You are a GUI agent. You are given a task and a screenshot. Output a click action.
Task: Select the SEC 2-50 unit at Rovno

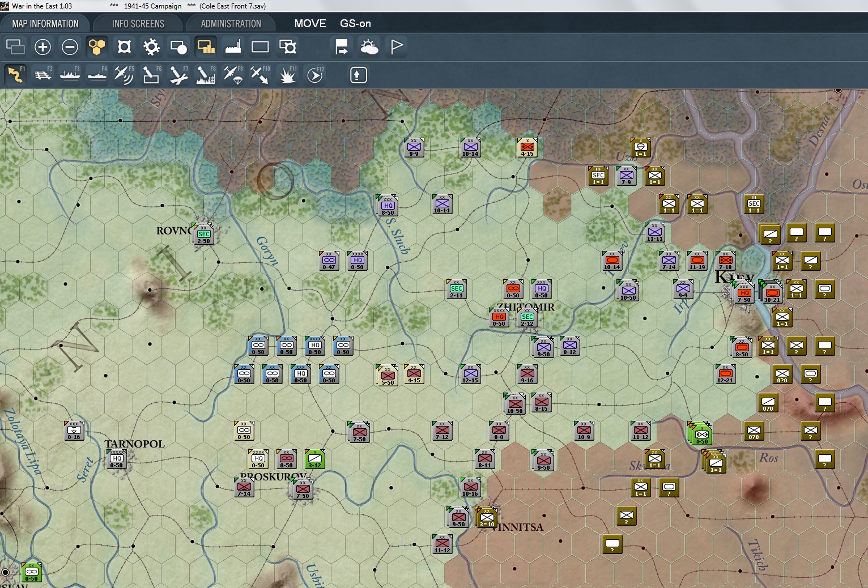203,234
